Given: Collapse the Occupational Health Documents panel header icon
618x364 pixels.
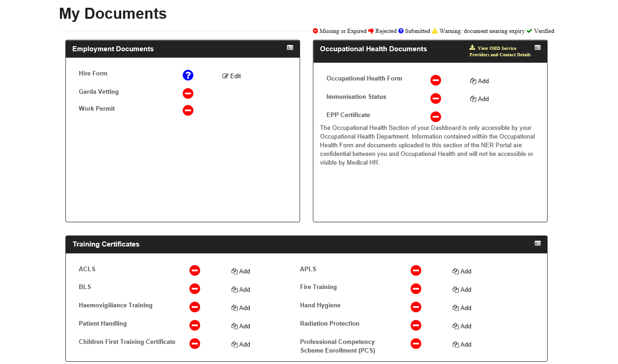Looking at the screenshot, I should [x=537, y=48].
